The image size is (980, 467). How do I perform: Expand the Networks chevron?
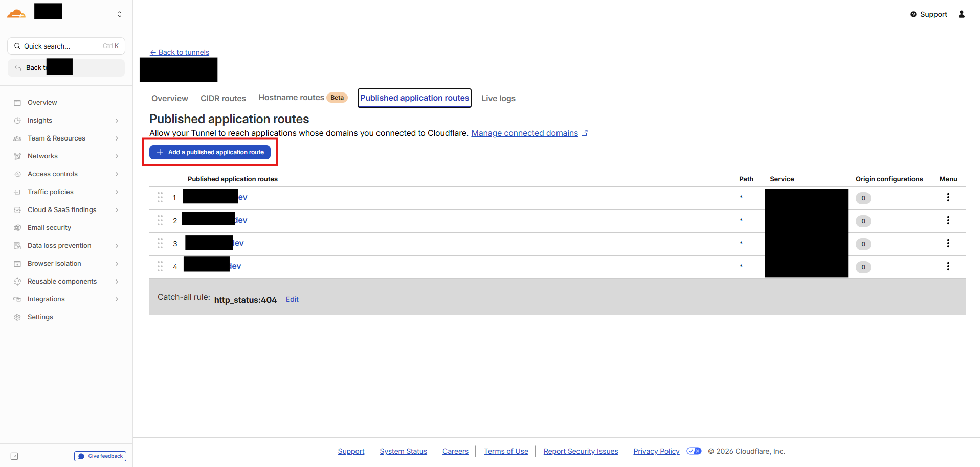[x=117, y=156]
